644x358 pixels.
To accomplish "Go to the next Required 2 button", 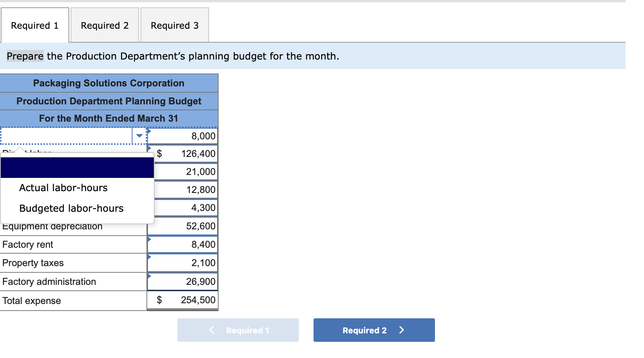I will click(374, 330).
